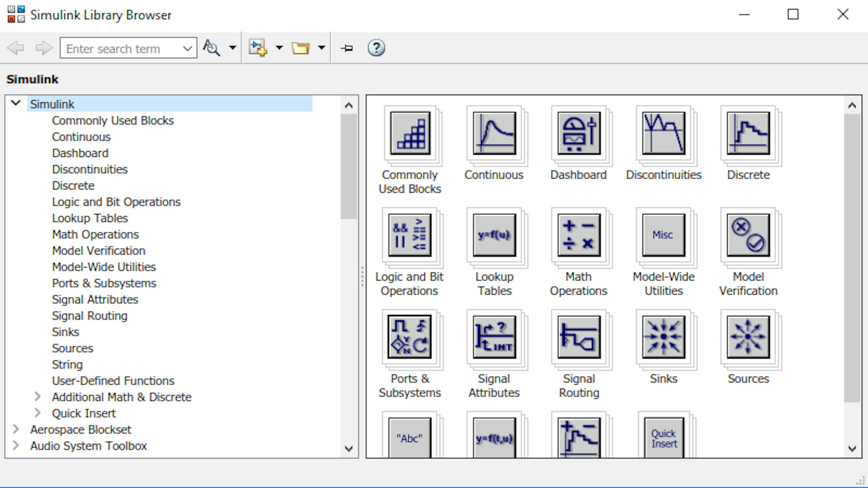The width and height of the screenshot is (868, 488).
Task: Open the Math Operations library icon
Action: [x=579, y=235]
